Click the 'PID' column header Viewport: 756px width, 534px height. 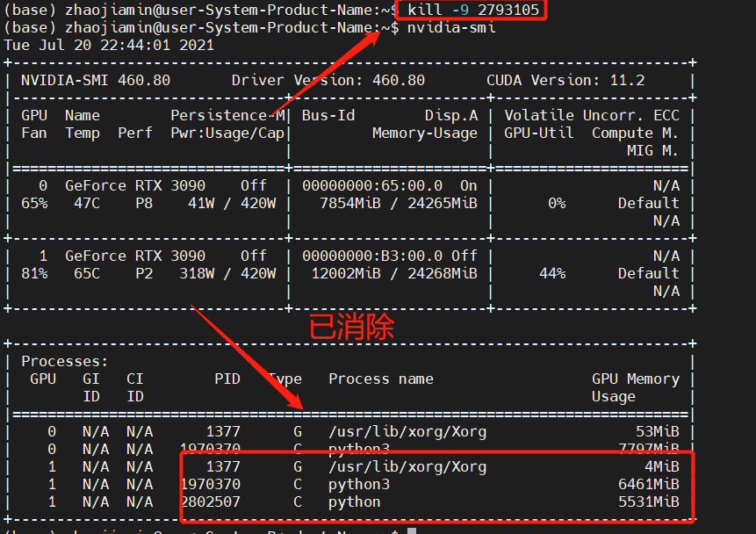[227, 379]
